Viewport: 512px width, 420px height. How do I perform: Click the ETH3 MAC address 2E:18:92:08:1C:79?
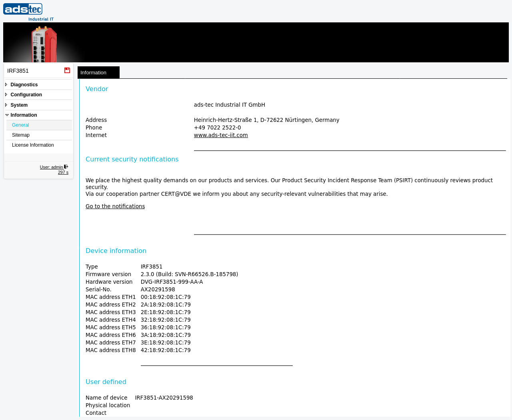click(166, 312)
